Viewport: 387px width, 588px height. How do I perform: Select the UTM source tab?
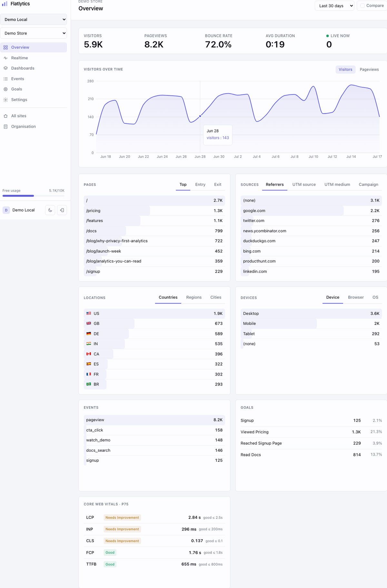[x=304, y=185]
